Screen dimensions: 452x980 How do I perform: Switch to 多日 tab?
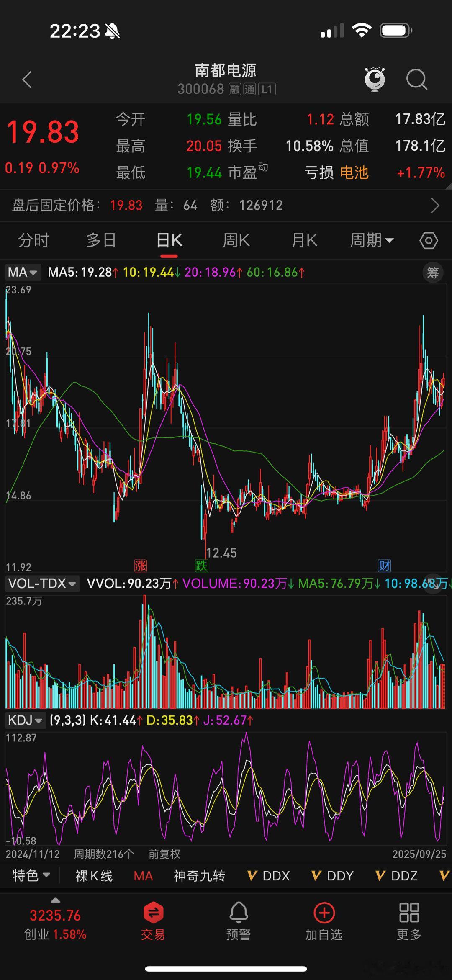(101, 241)
